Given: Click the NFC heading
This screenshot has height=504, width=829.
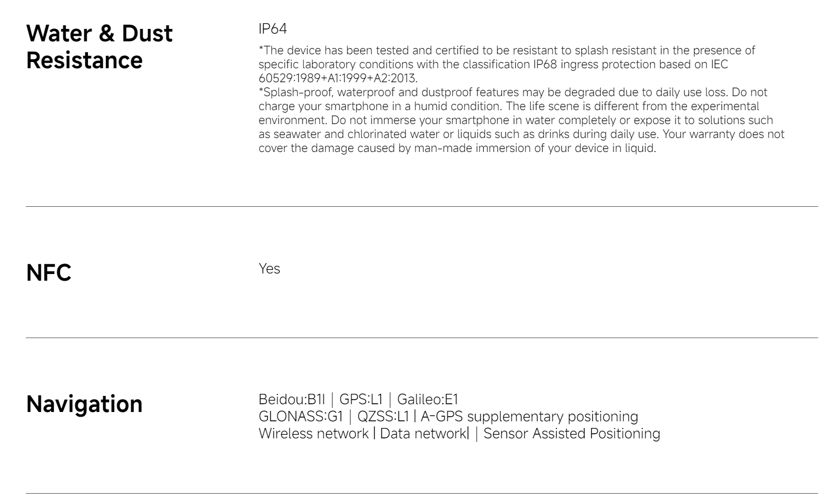Looking at the screenshot, I should [49, 272].
